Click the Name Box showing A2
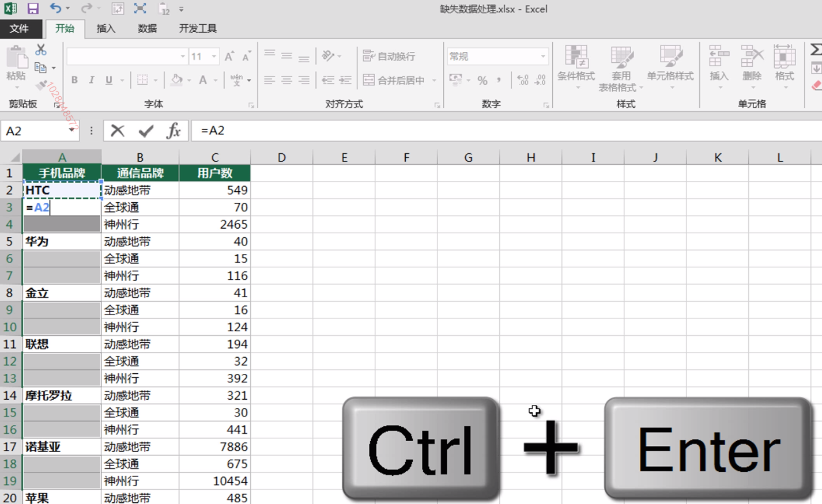 coord(35,131)
